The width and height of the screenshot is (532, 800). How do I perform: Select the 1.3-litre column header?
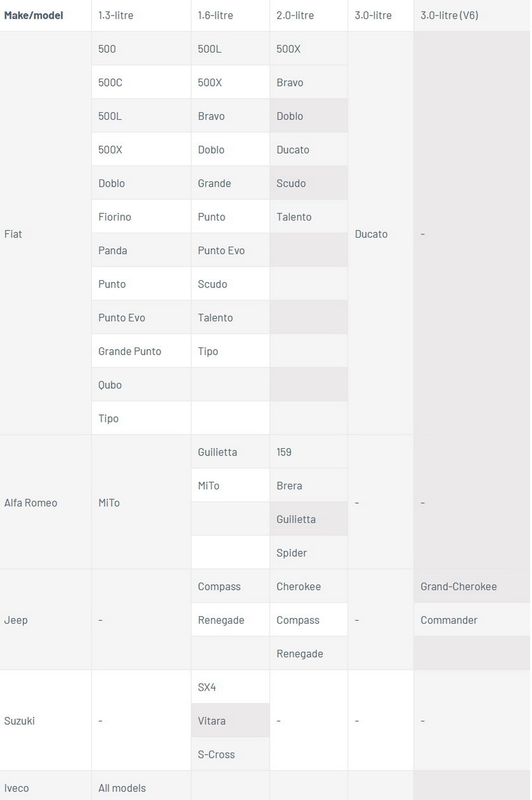click(116, 16)
